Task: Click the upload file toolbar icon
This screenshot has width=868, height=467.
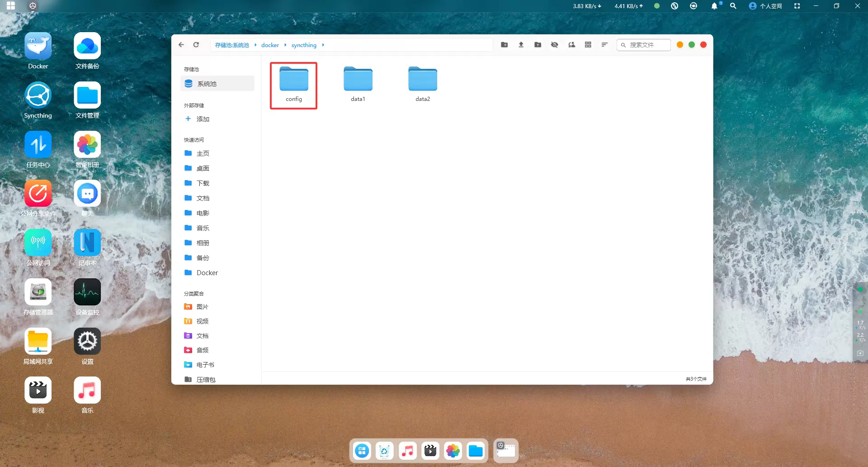Action: [x=521, y=45]
